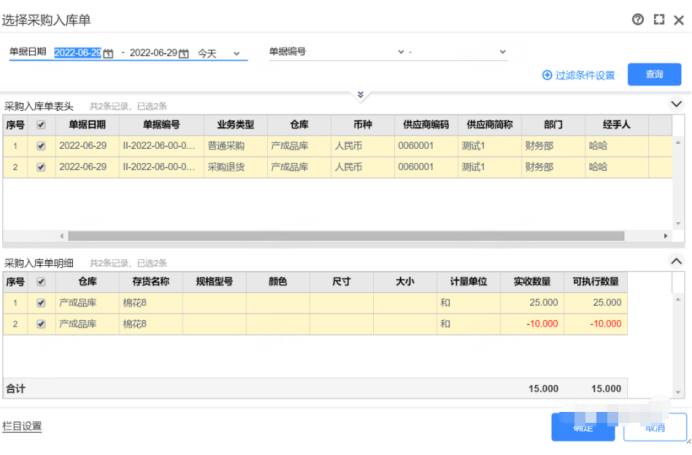692x455 pixels.
Task: Click the start date input field
Action: pyautogui.click(x=78, y=53)
